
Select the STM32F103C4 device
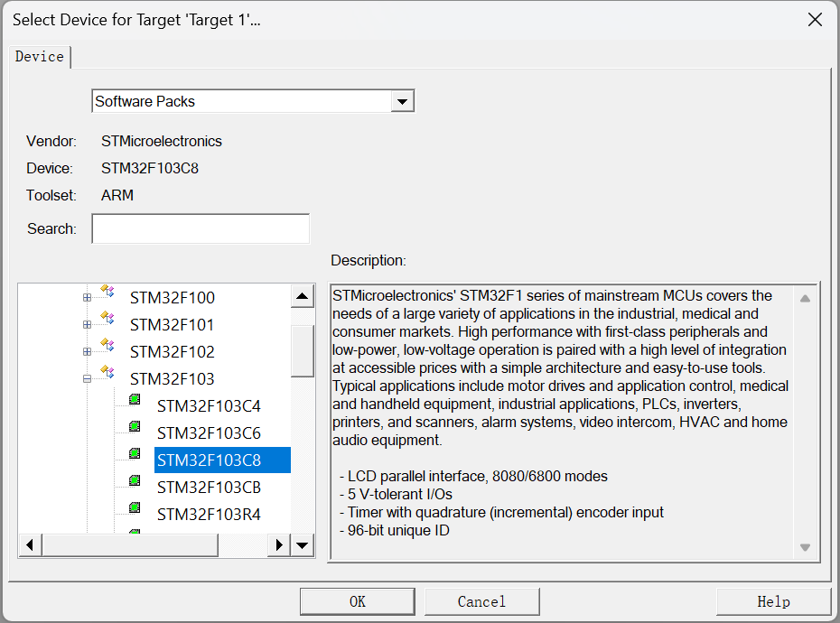(209, 406)
